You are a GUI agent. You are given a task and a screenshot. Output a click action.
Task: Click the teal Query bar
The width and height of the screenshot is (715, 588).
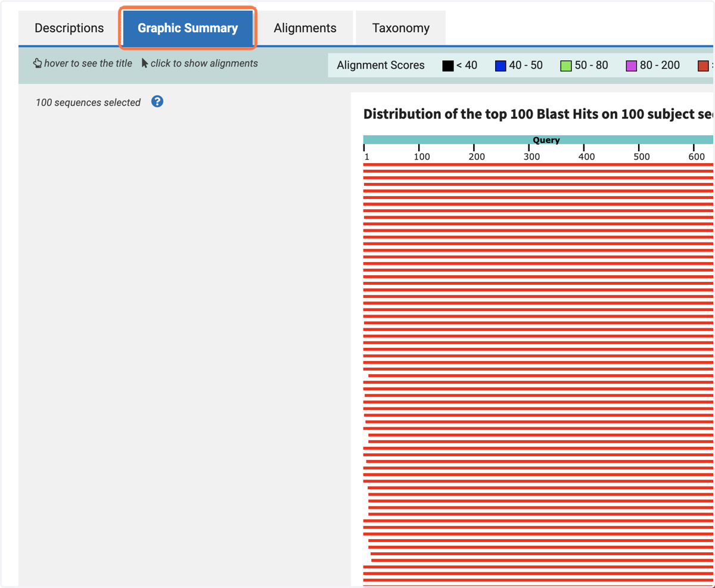pyautogui.click(x=538, y=140)
